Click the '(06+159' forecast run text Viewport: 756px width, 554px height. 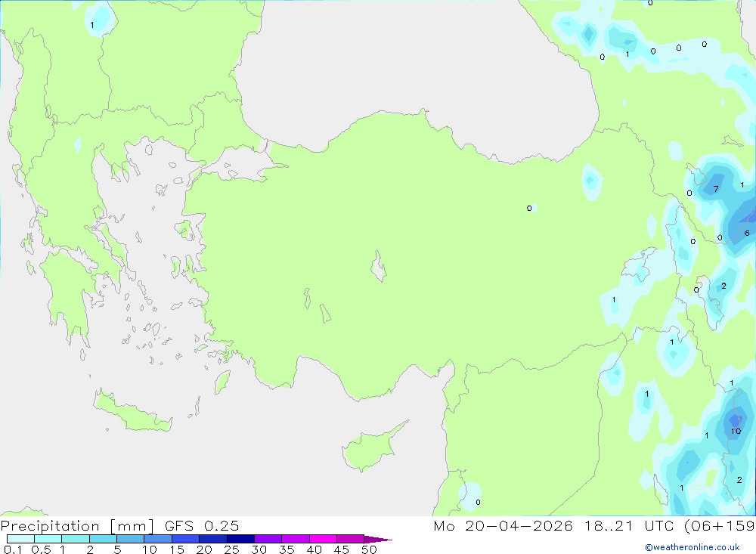[720, 526]
